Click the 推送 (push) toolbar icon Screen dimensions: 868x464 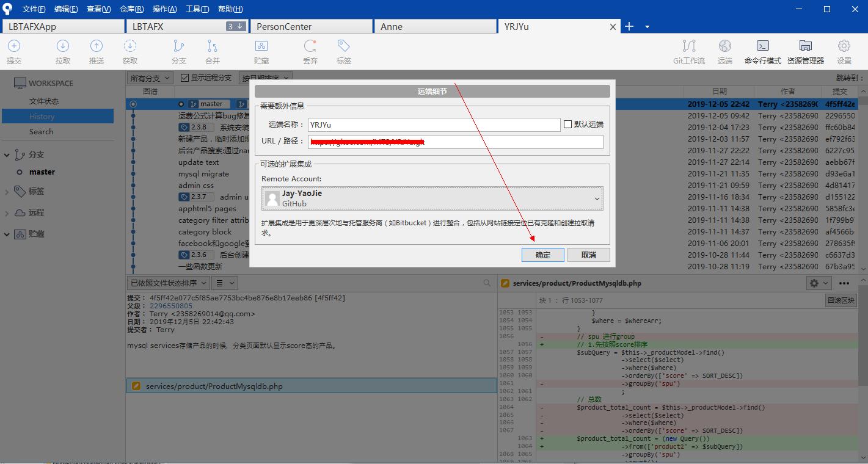96,46
